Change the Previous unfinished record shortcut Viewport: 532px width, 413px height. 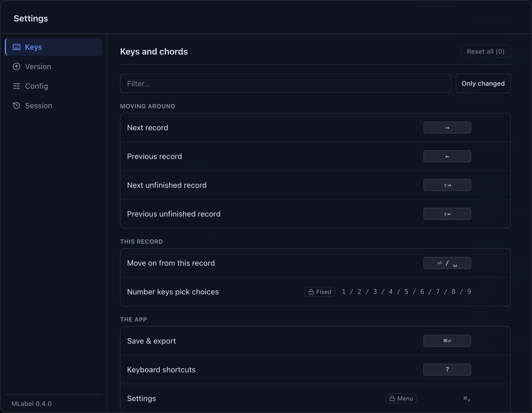447,214
